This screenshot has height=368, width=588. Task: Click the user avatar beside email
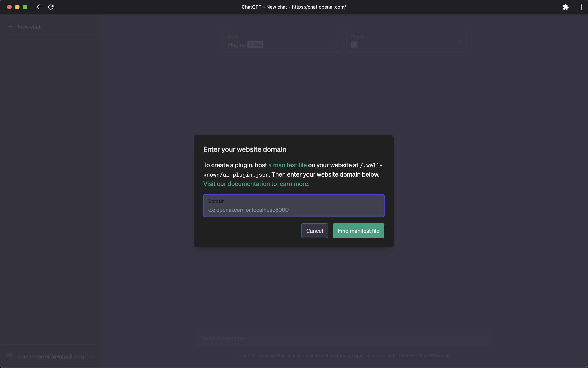(x=9, y=356)
